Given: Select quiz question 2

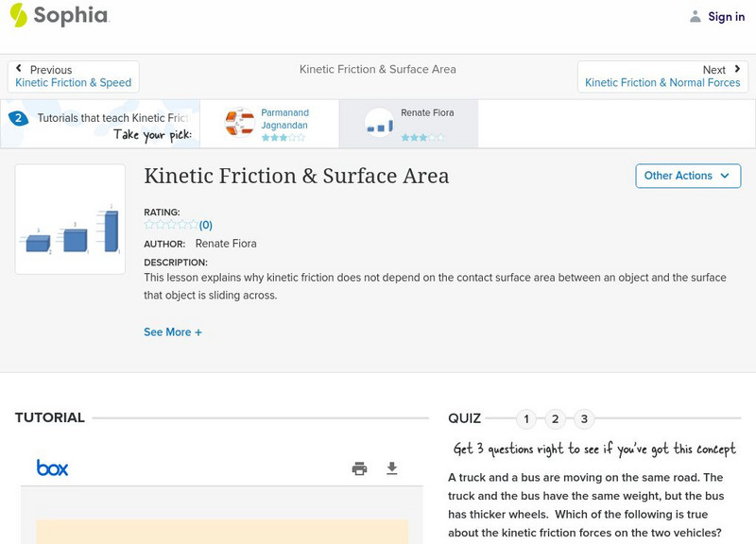Looking at the screenshot, I should pyautogui.click(x=556, y=418).
